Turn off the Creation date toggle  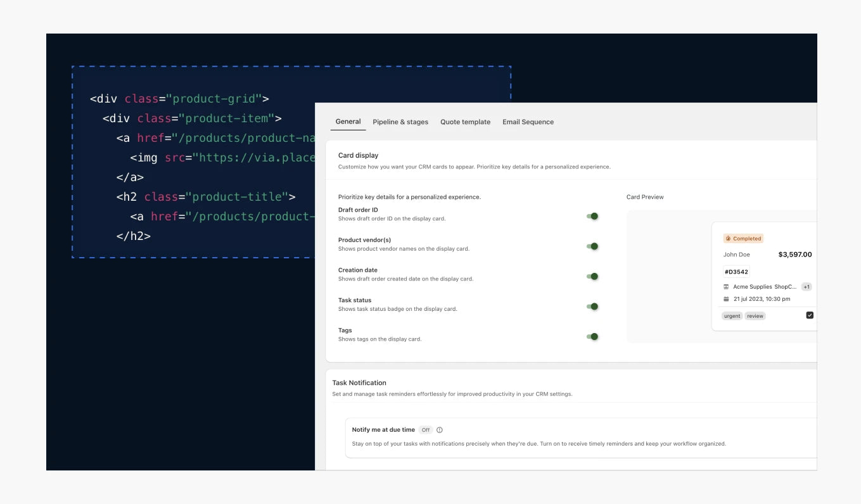tap(592, 277)
